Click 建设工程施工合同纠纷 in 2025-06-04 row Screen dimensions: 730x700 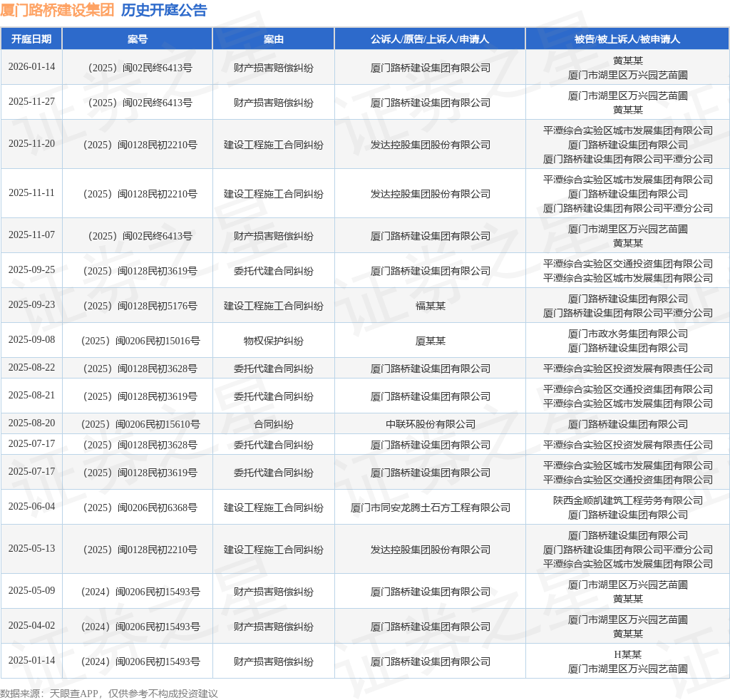(273, 508)
